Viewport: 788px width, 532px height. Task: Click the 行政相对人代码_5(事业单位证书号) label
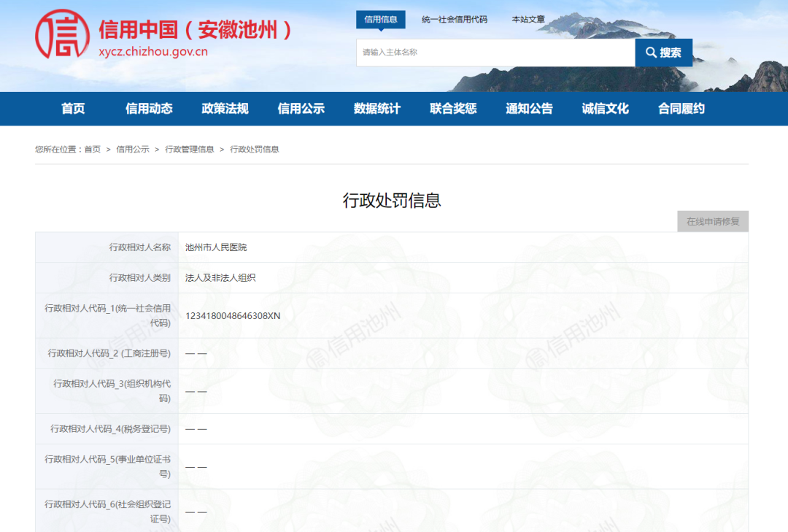(107, 466)
